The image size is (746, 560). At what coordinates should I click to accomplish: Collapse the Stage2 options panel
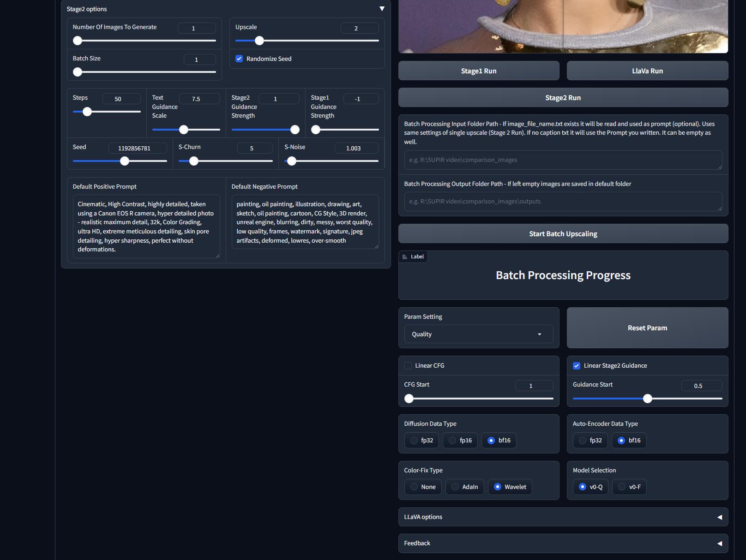(382, 8)
